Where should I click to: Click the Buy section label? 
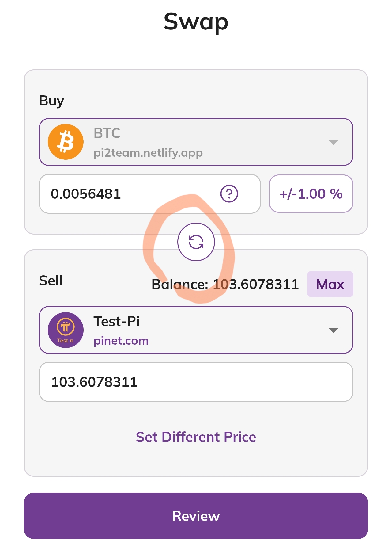(x=51, y=101)
